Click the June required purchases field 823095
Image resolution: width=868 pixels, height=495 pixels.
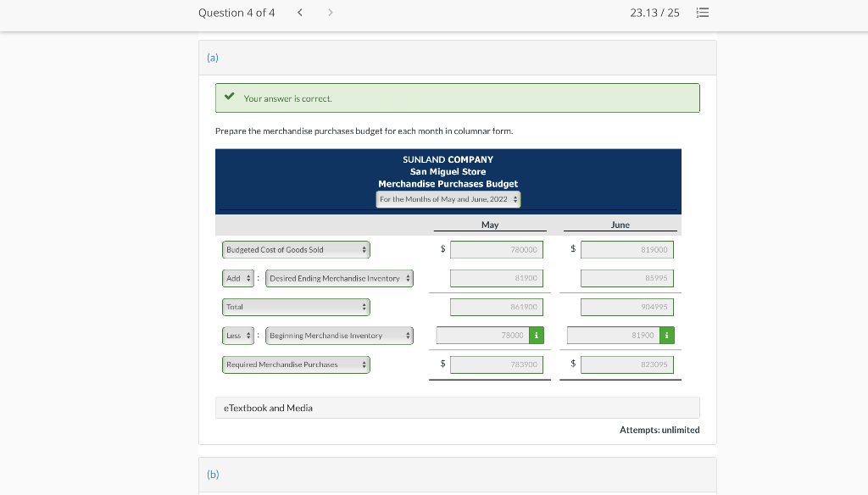point(627,364)
